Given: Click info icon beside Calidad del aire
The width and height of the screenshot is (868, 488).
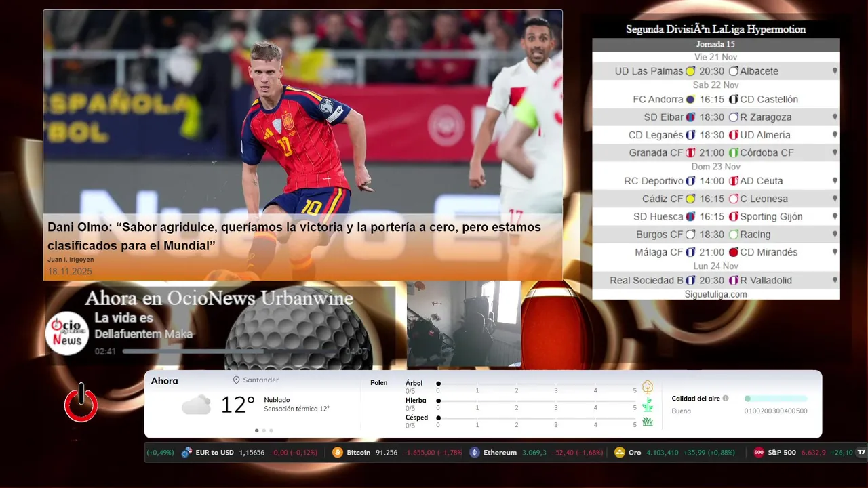Looking at the screenshot, I should click(x=726, y=399).
